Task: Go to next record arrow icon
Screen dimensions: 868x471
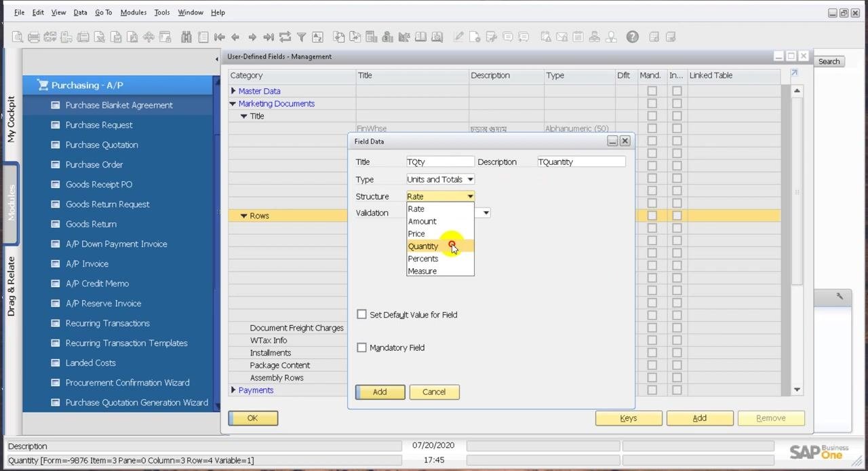Action: point(252,37)
